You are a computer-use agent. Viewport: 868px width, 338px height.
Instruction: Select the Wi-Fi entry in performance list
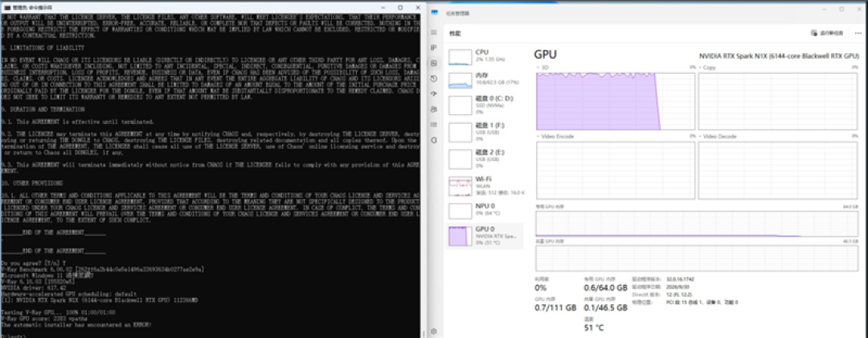(485, 186)
